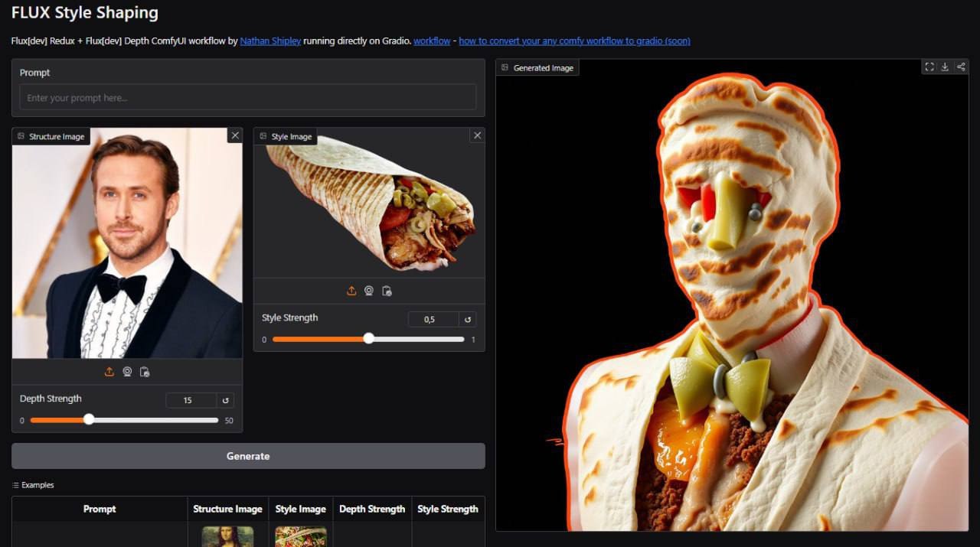Open the Nathan Shipley link

pyautogui.click(x=270, y=41)
